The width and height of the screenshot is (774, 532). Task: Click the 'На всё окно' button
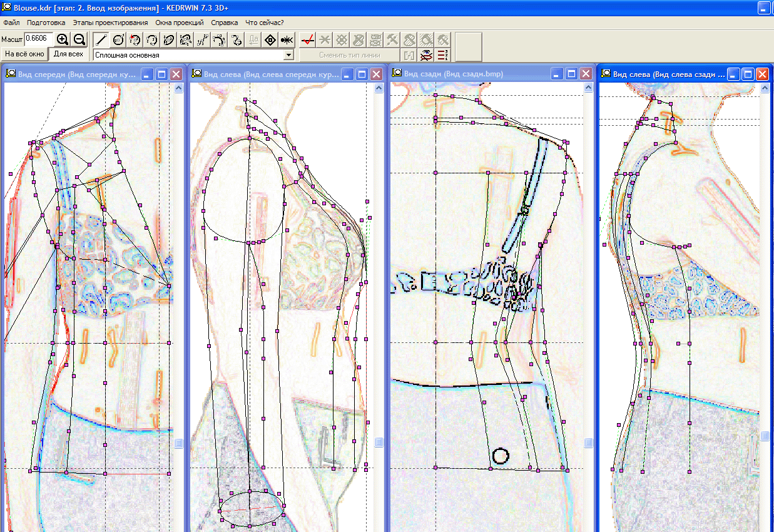tap(24, 54)
